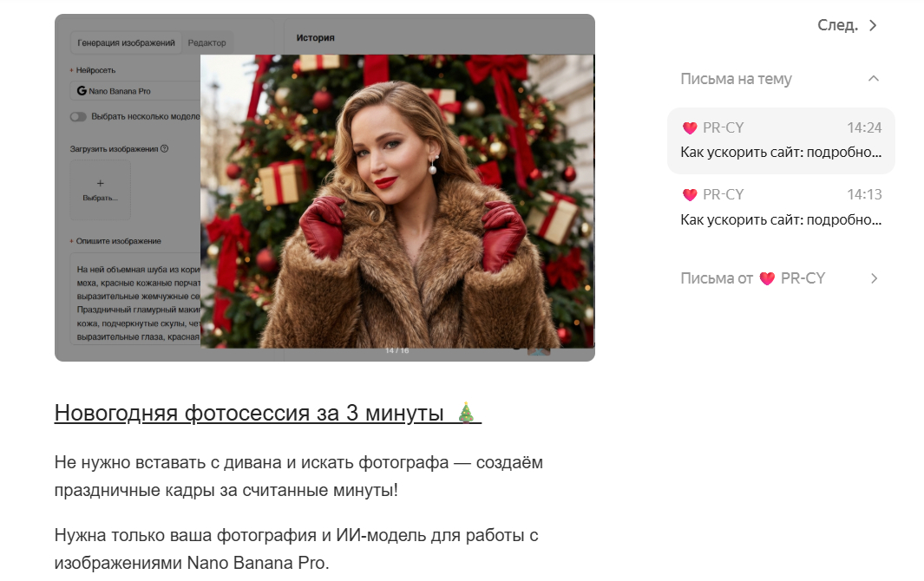924x581 pixels.
Task: Open the generated woman portrait image
Action: 397,201
